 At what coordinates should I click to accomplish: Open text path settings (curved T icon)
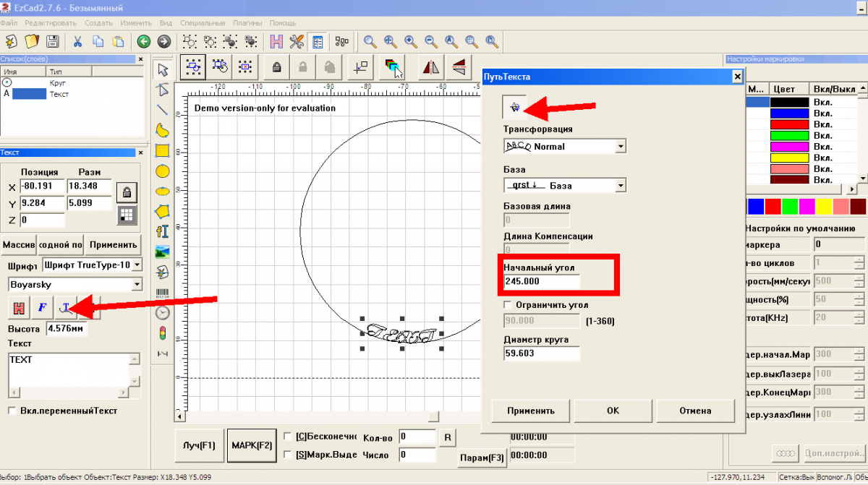[x=66, y=308]
